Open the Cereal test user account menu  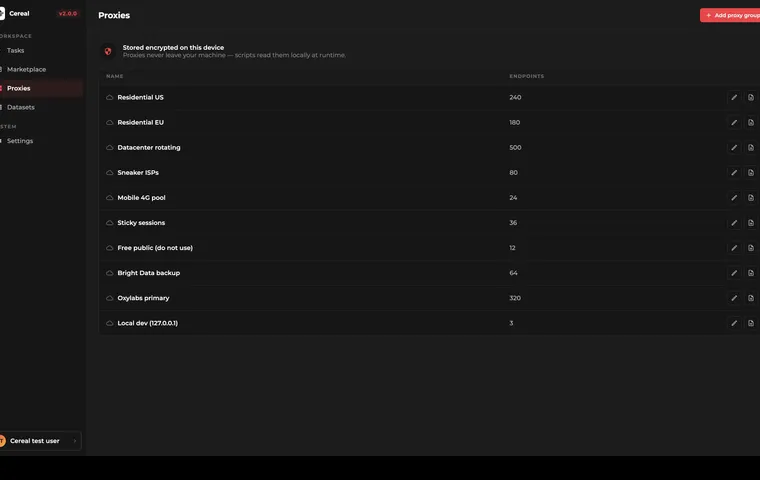pos(40,441)
